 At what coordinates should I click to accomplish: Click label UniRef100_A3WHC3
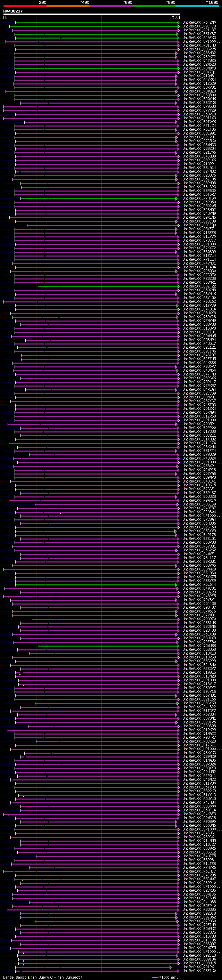click(x=199, y=145)
